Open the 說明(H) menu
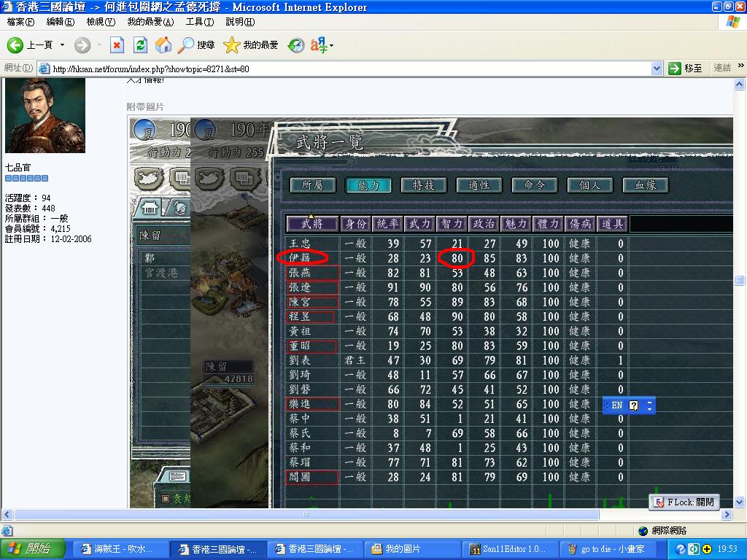 point(240,22)
